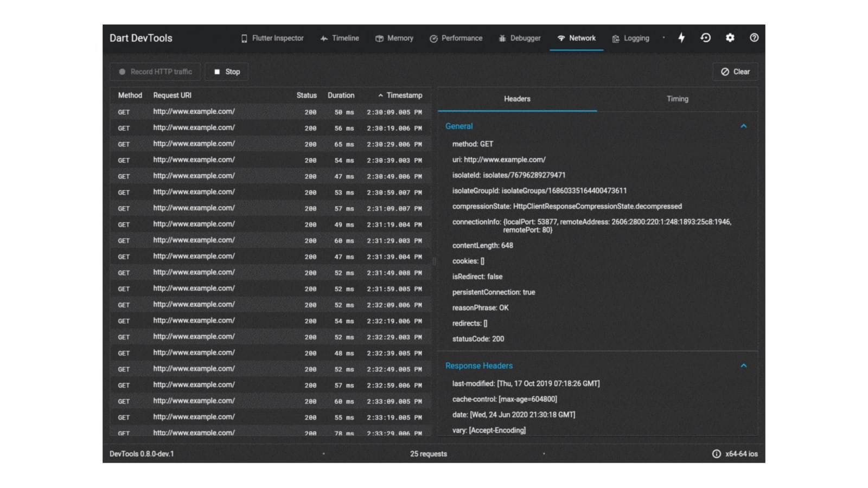Sort requests by Duration column
This screenshot has width=868, height=488.
point(341,95)
